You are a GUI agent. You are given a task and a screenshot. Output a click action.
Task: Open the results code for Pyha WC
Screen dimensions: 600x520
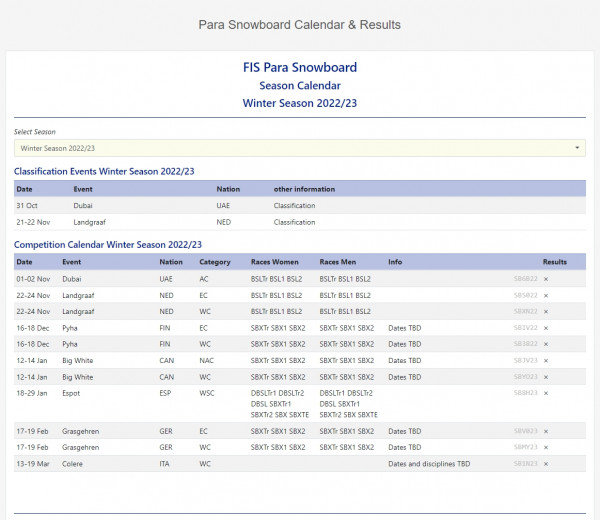click(525, 344)
